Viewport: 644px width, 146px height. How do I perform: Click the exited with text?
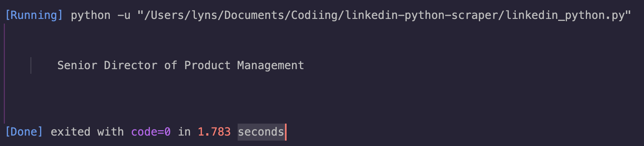point(87,132)
